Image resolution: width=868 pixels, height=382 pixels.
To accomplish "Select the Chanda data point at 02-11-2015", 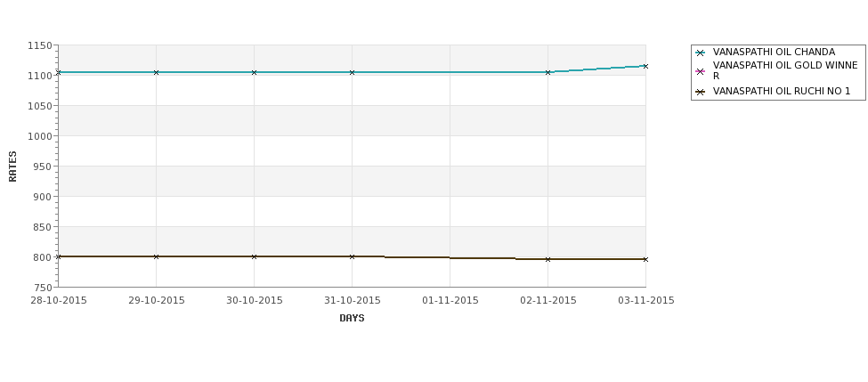I will (548, 72).
